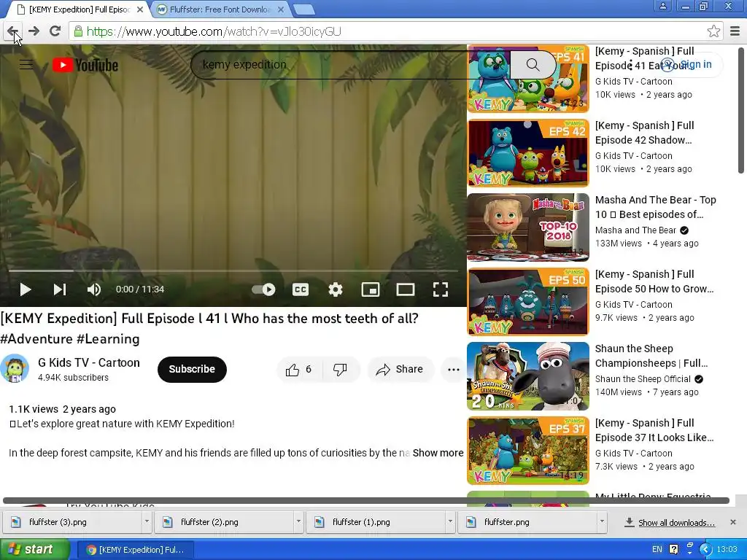Skip to the next video
Image resolution: width=747 pixels, height=560 pixels.
click(60, 289)
